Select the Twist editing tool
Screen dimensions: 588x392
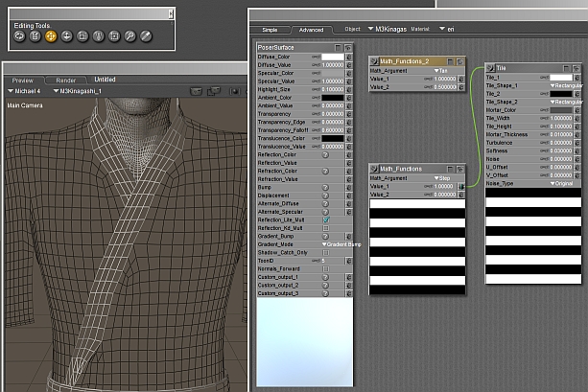[35, 36]
